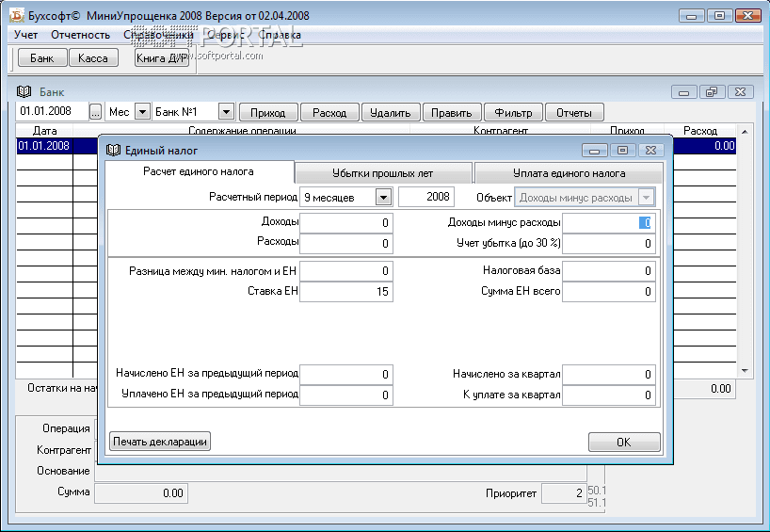This screenshot has width=770, height=532.
Task: Click the Печать декларации button
Action: pyautogui.click(x=160, y=442)
